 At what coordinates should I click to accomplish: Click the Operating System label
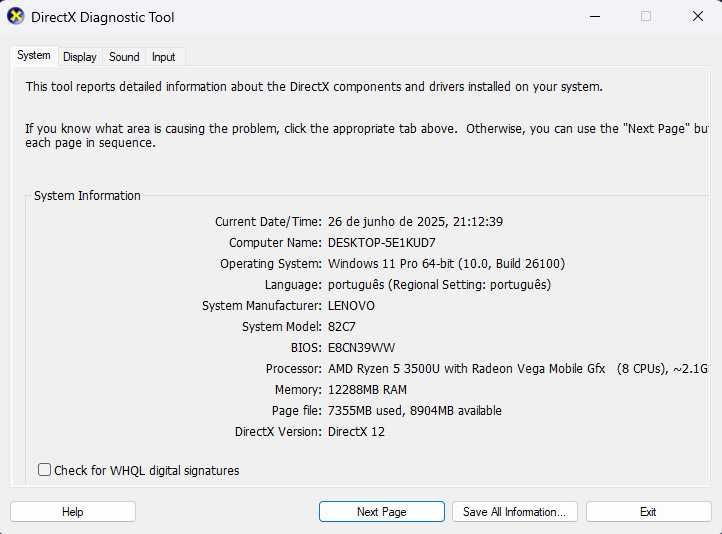(x=271, y=264)
